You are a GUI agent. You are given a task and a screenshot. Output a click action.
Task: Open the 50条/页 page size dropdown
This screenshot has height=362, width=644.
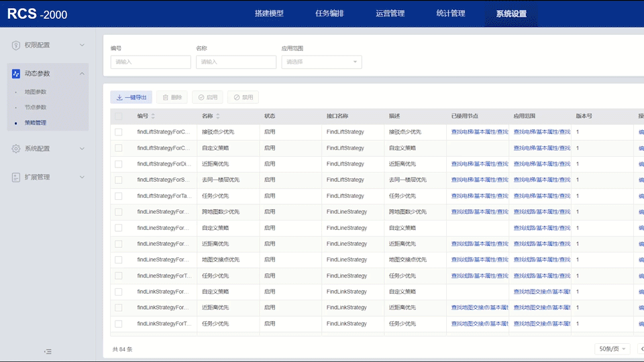(x=612, y=349)
